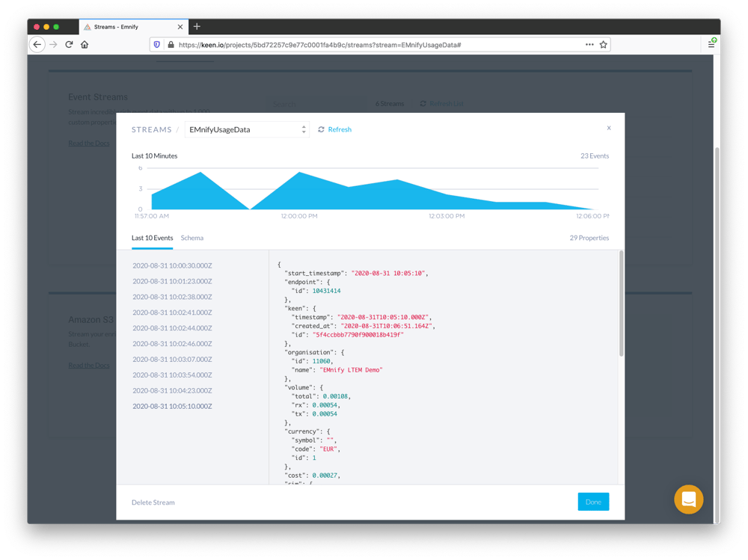Open page actions three-dot menu
This screenshot has height=560, width=748.
[x=589, y=44]
